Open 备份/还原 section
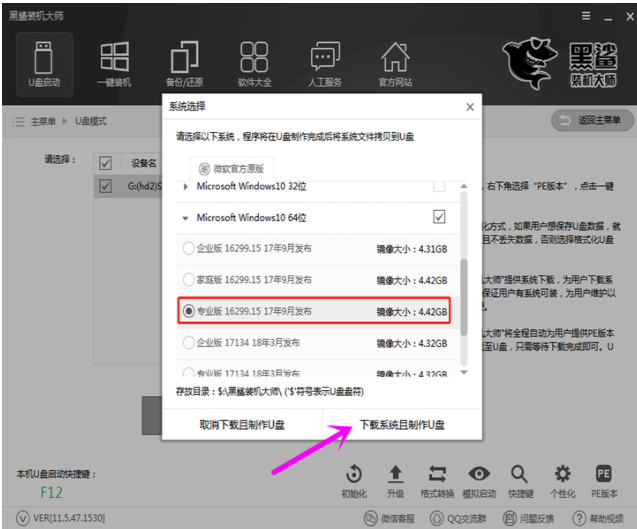 [x=184, y=64]
